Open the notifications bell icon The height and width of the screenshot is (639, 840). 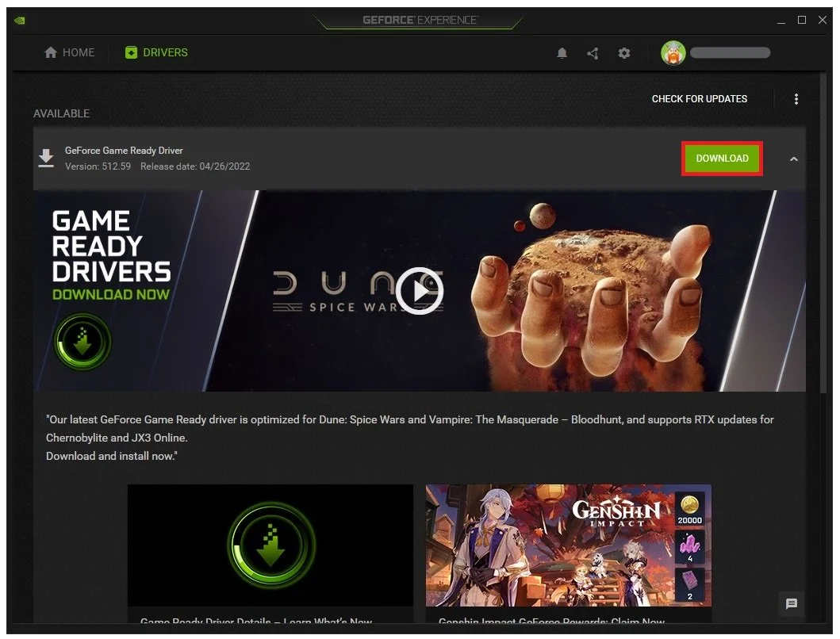click(x=562, y=53)
